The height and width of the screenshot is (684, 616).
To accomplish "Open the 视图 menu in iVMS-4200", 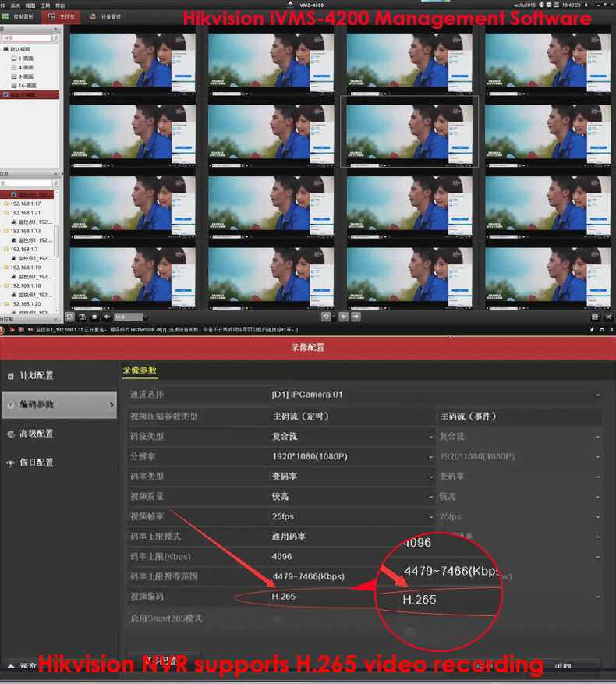I will pos(30,5).
